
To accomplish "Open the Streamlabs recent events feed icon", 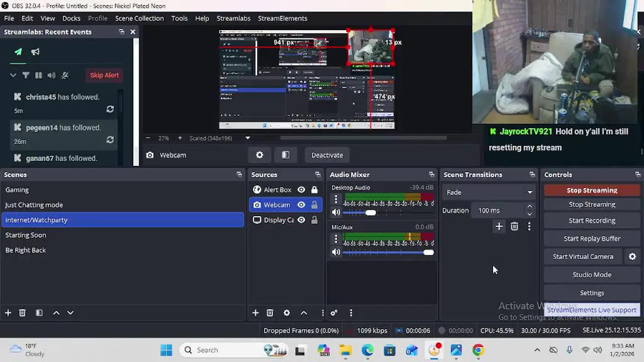I will point(18,52).
